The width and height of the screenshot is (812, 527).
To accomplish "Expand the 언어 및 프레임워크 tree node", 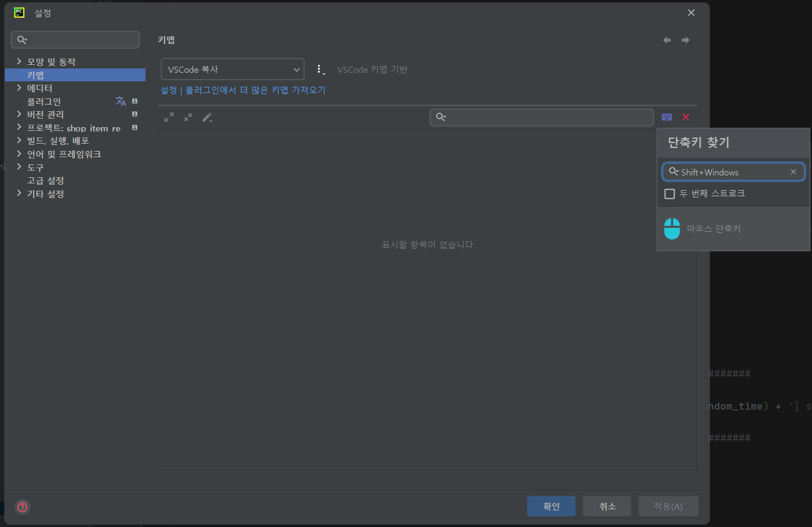I will (19, 154).
